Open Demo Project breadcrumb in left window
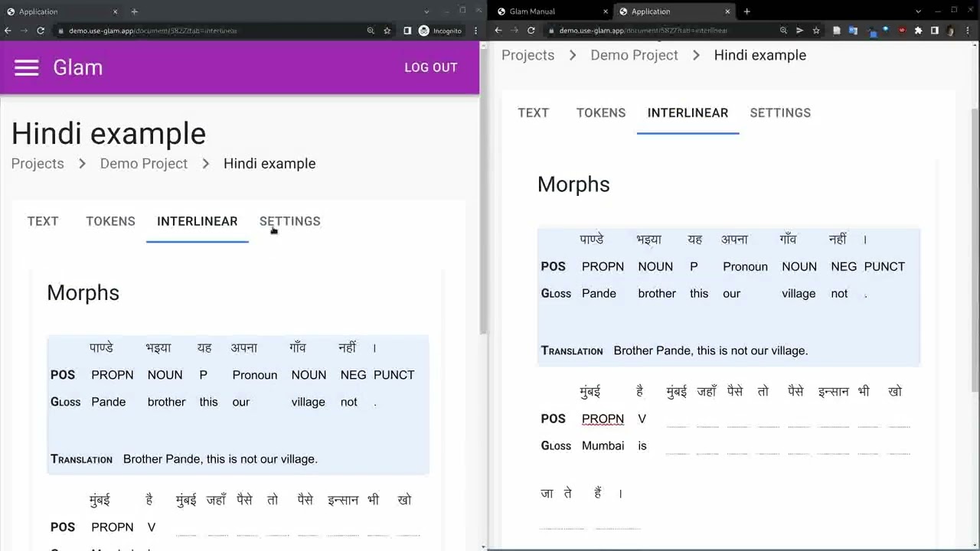This screenshot has height=551, width=980. coord(144,164)
